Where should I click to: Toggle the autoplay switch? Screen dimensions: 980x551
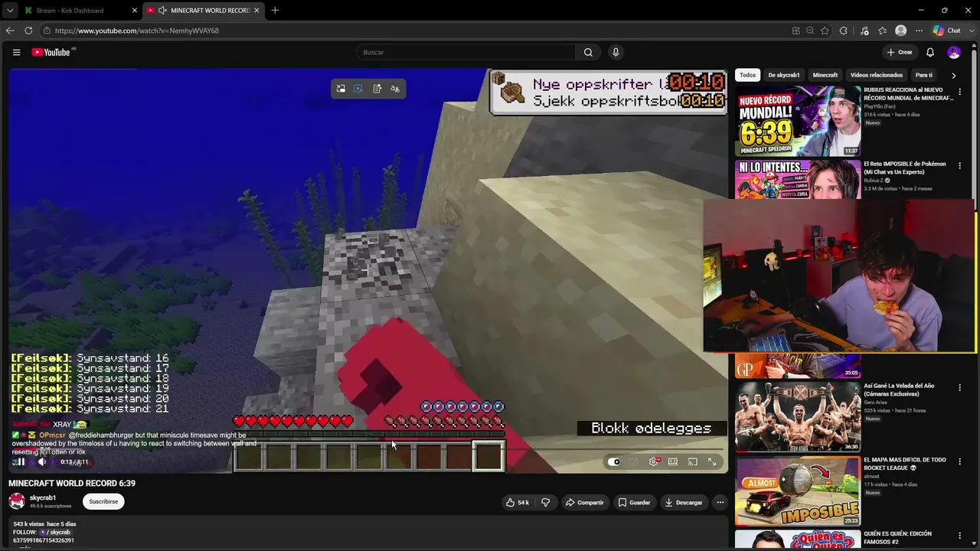click(614, 461)
